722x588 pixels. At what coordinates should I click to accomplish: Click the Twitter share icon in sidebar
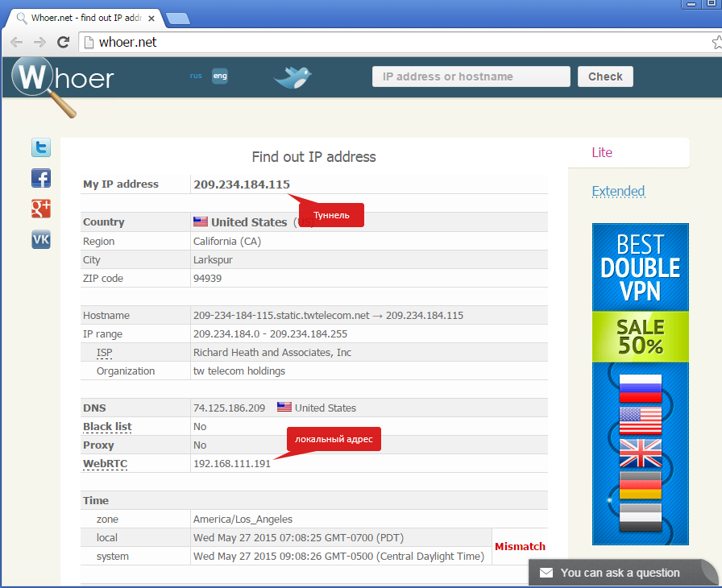click(x=41, y=147)
